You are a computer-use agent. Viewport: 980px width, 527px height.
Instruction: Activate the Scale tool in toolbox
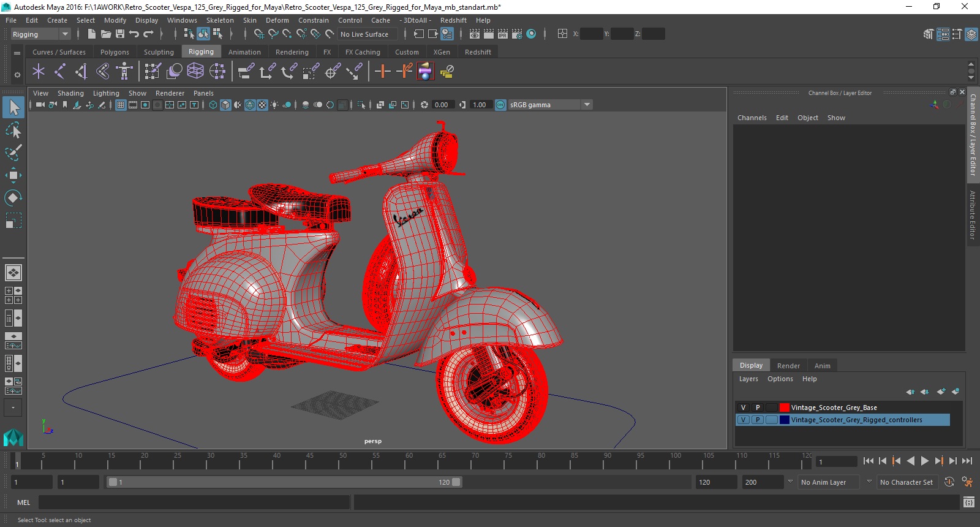click(13, 221)
